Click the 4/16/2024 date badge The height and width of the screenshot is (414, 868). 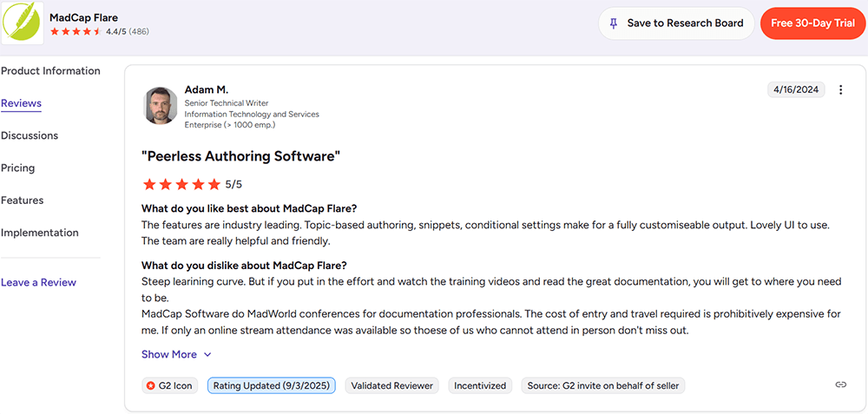(796, 89)
